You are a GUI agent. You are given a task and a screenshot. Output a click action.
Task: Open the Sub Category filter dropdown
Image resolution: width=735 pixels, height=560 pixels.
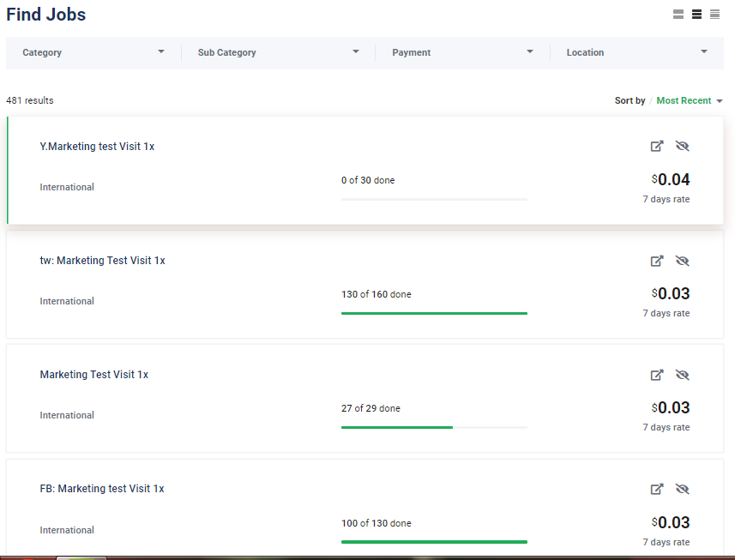(278, 52)
